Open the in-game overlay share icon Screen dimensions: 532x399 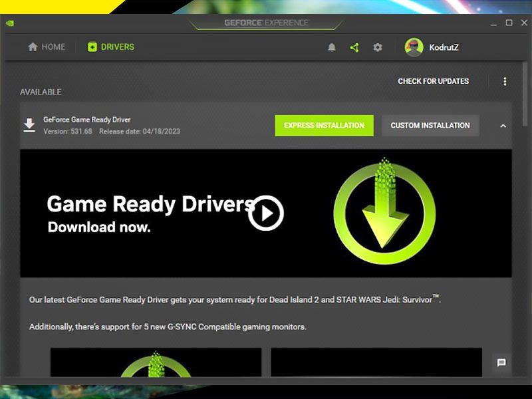click(354, 47)
